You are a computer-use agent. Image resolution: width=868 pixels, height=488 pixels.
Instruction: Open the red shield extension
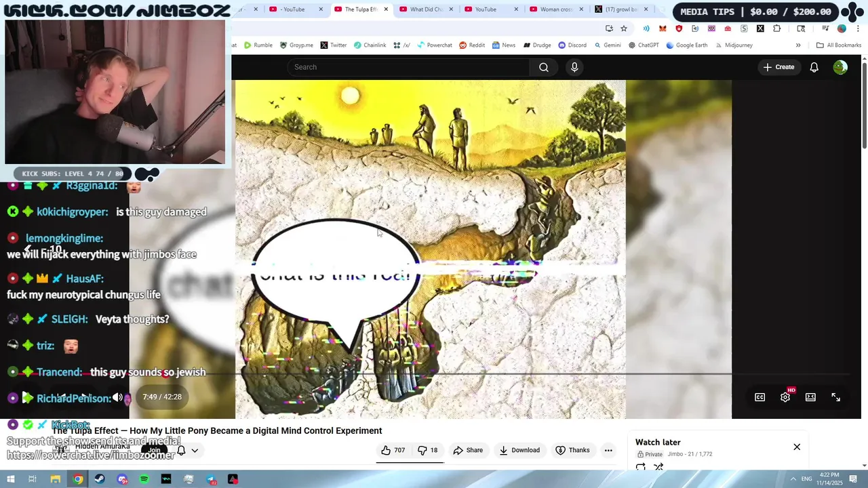pos(679,28)
